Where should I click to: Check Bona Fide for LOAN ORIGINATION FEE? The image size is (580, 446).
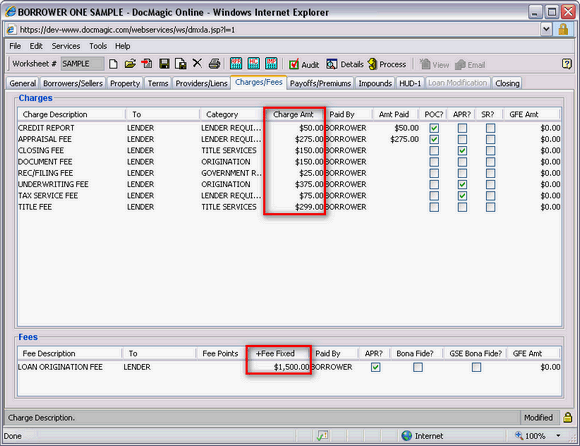pyautogui.click(x=418, y=367)
